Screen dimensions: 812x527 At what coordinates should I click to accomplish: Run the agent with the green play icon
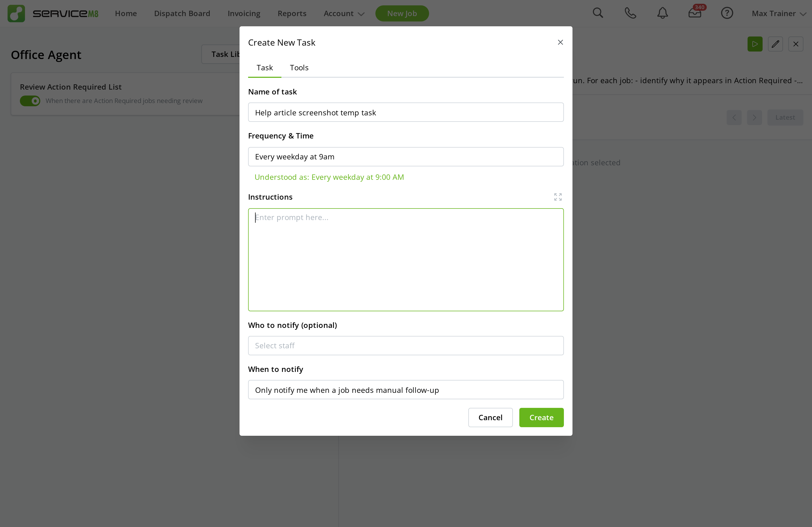coord(755,44)
